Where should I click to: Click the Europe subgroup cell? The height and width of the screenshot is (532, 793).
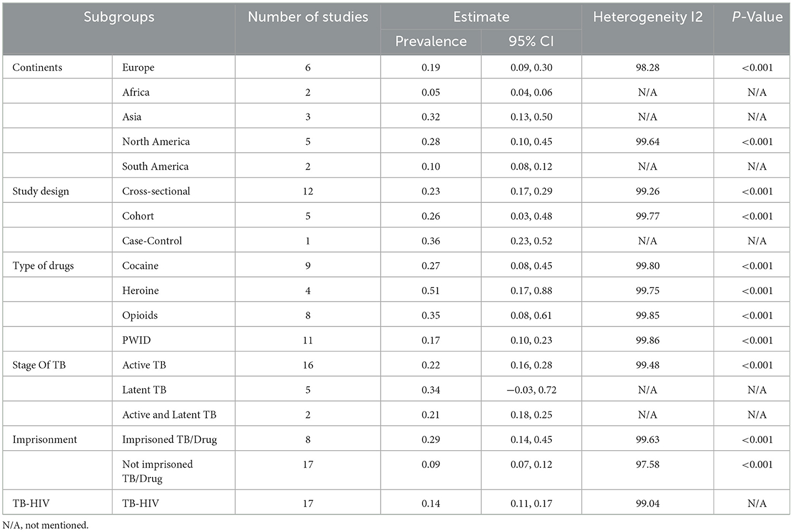[138, 67]
